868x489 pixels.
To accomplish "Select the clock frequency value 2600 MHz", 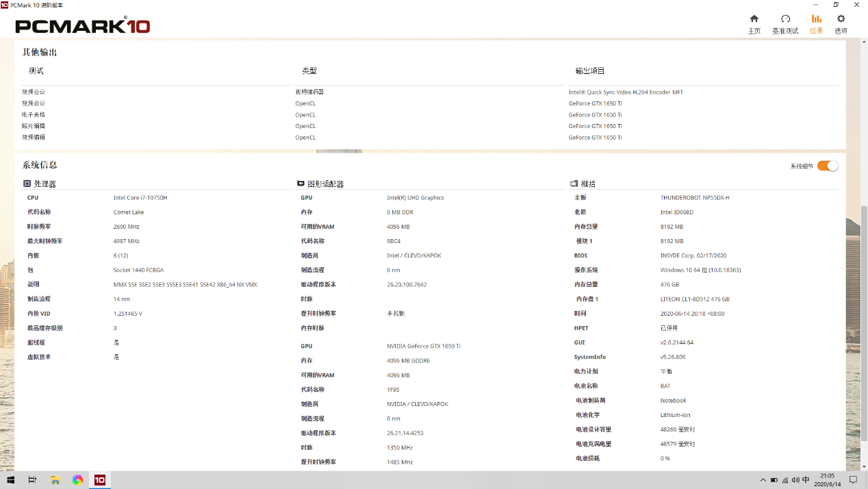I will [127, 227].
